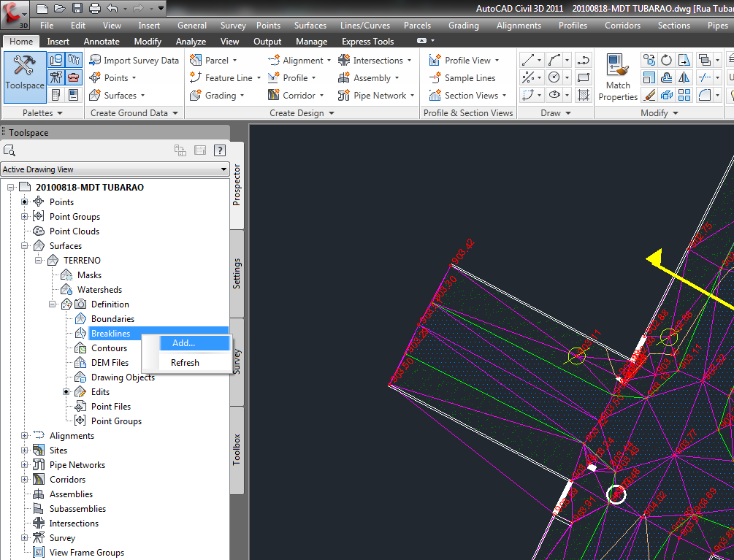The height and width of the screenshot is (560, 734).
Task: Activate the Circle tool
Action: tap(553, 77)
